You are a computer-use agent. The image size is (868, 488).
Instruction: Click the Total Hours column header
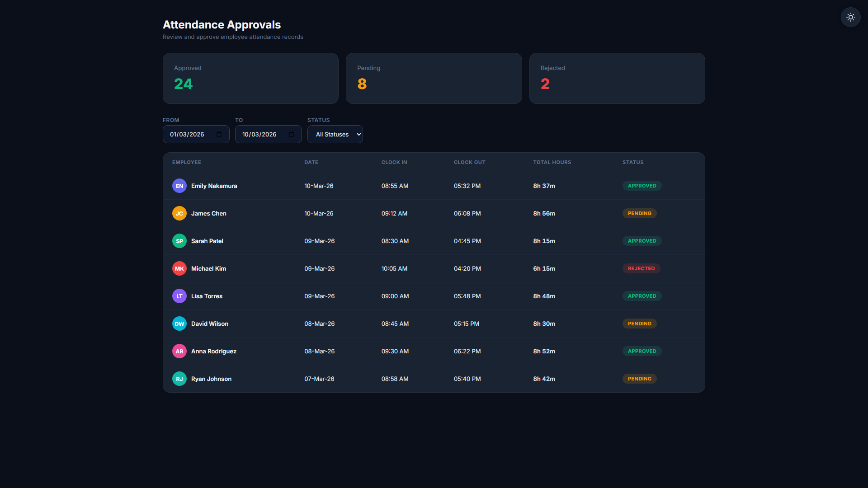tap(552, 162)
